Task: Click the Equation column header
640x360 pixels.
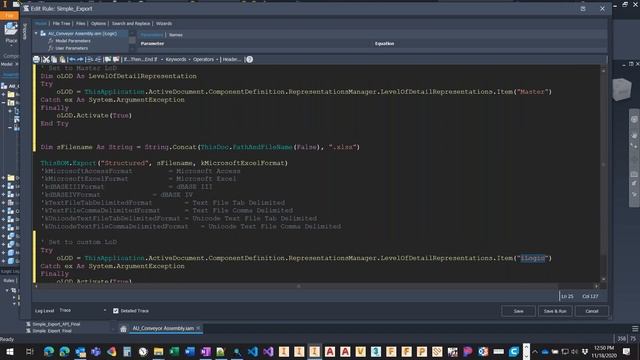Action: click(x=384, y=44)
